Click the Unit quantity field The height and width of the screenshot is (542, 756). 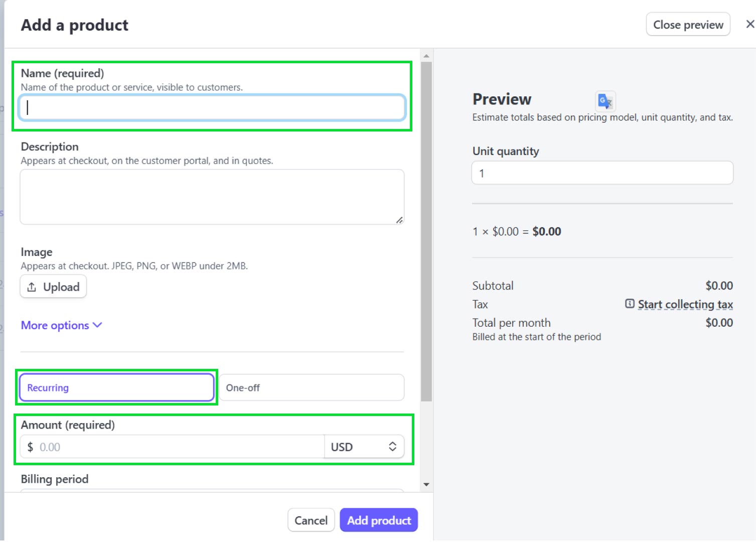601,172
